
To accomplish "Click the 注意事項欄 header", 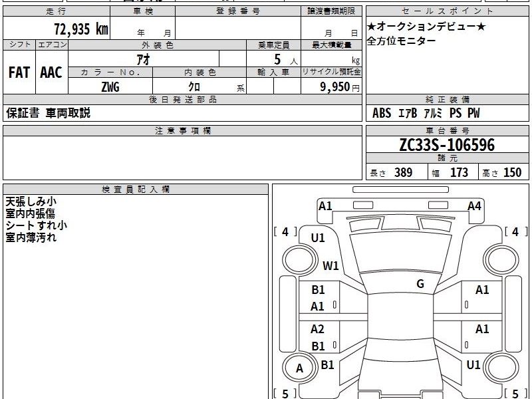I will point(182,130).
